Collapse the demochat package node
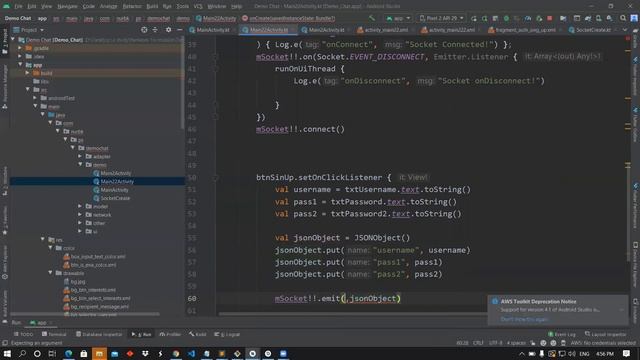The image size is (640, 360). [x=73, y=148]
